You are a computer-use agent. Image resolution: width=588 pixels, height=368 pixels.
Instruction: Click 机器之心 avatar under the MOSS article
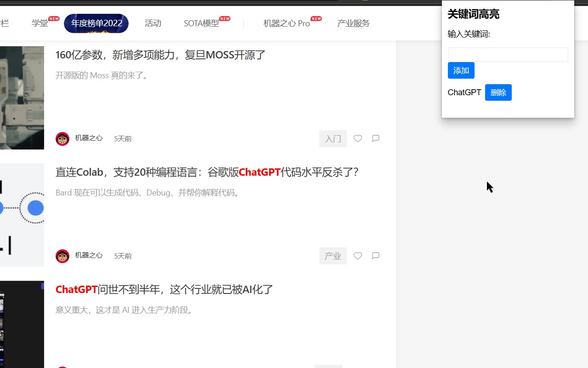click(62, 139)
